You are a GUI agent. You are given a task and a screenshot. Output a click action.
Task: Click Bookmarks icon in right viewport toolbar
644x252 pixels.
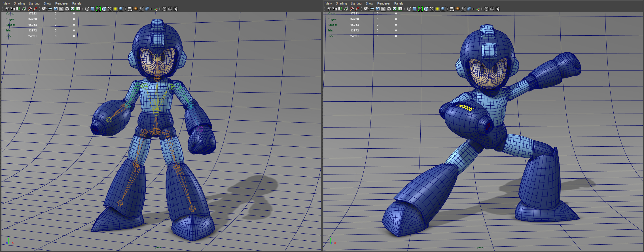coord(340,9)
